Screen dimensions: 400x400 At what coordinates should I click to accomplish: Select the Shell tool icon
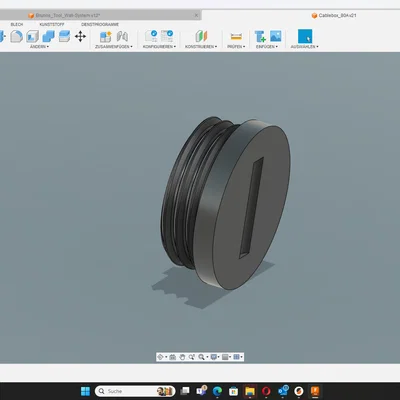pos(33,36)
